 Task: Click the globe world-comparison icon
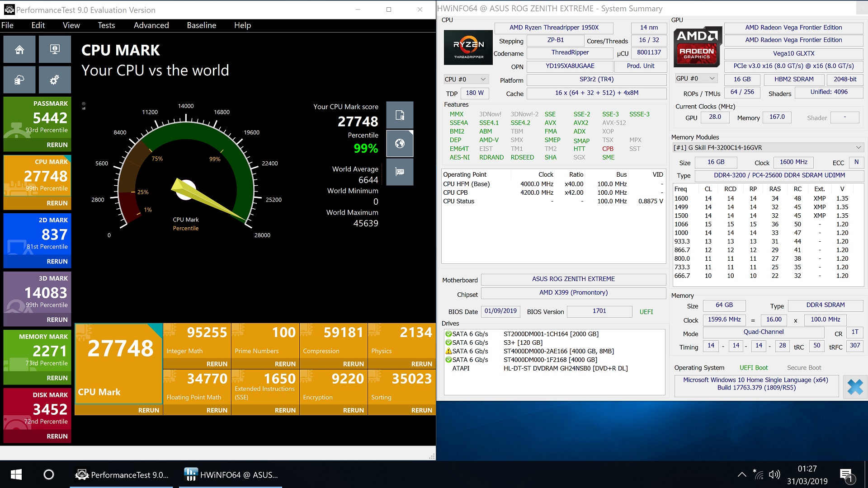(400, 144)
